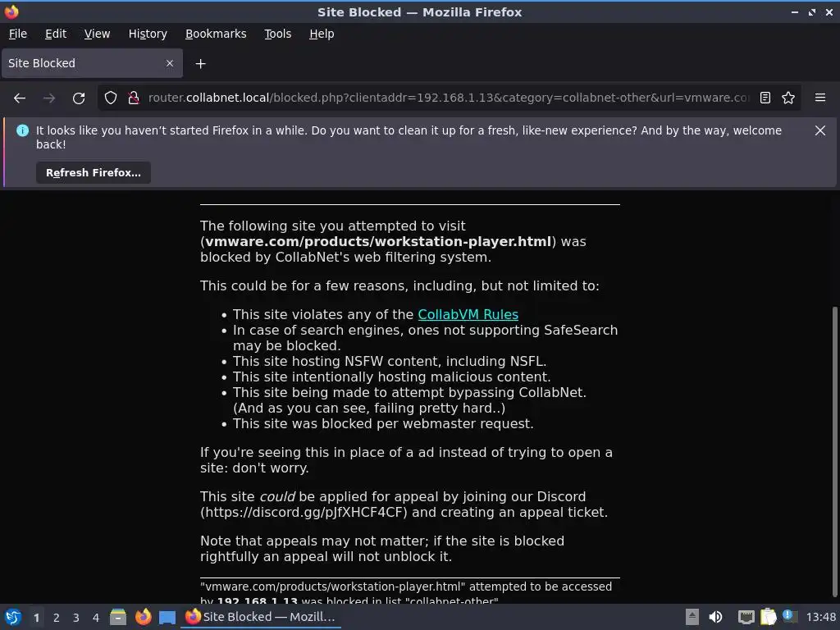Open the Edit menu
Screen dimensions: 840x630
coord(56,34)
